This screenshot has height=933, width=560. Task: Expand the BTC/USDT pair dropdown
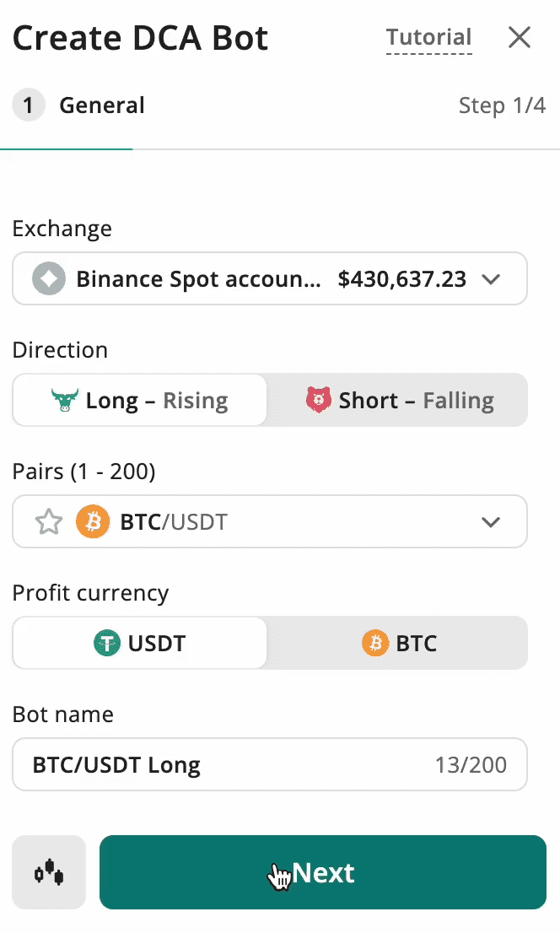point(491,521)
